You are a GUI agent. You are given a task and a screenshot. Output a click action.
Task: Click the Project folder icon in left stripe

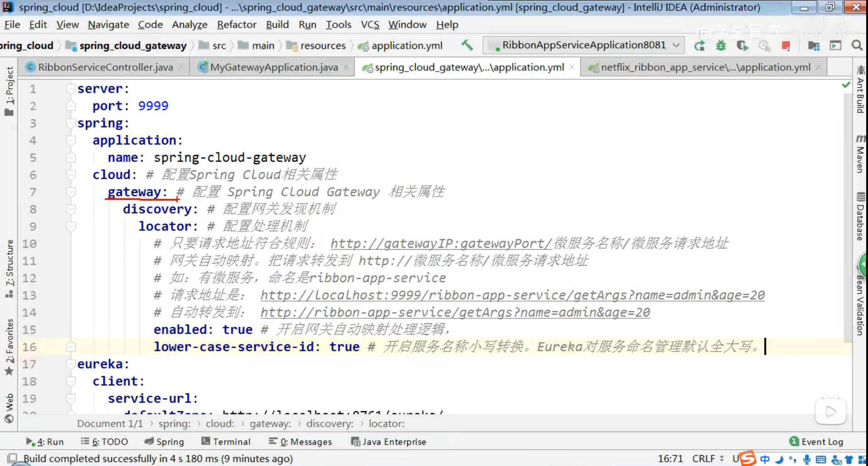coord(9,112)
